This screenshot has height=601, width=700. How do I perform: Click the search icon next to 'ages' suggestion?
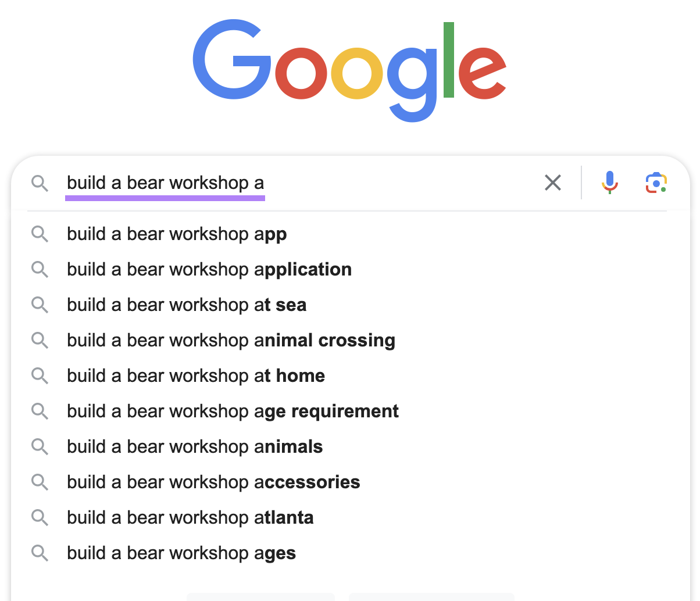tap(40, 553)
